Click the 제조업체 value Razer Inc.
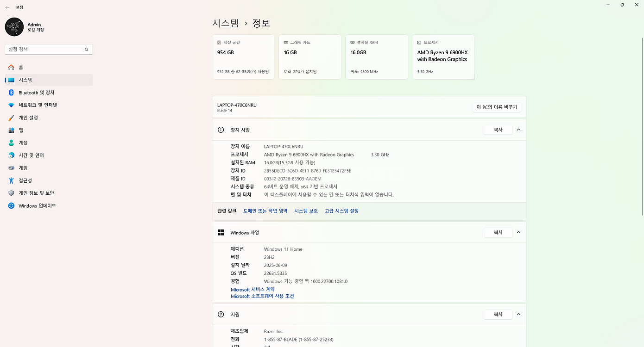 [274, 332]
